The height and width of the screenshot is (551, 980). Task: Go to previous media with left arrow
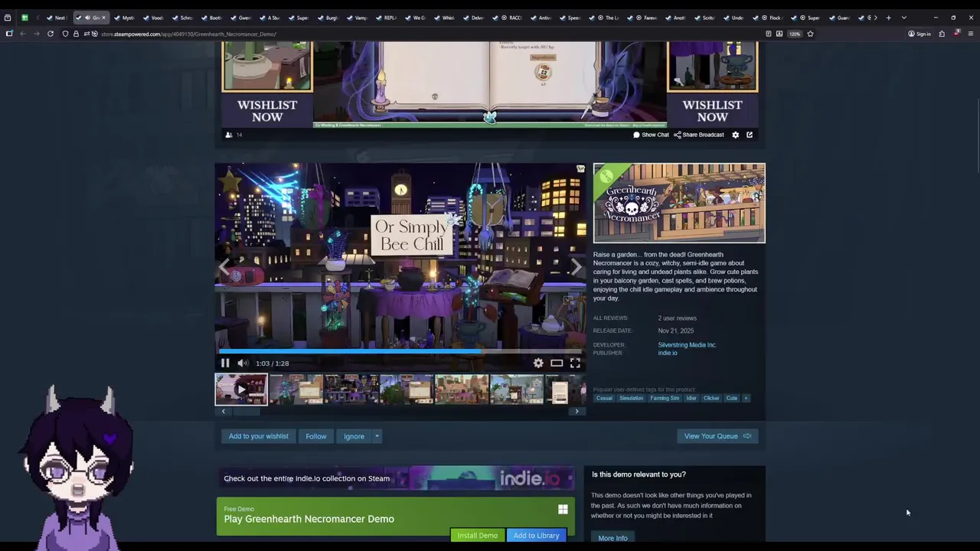click(x=224, y=266)
